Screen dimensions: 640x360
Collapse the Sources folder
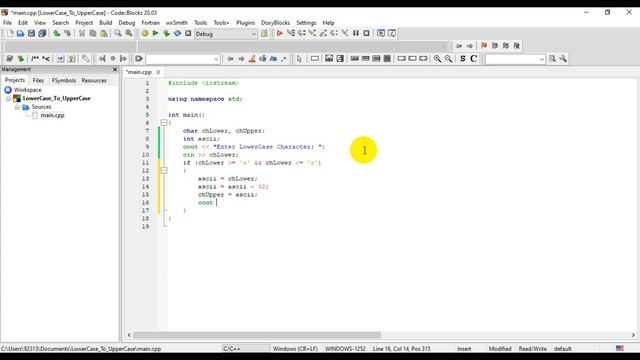coord(17,107)
